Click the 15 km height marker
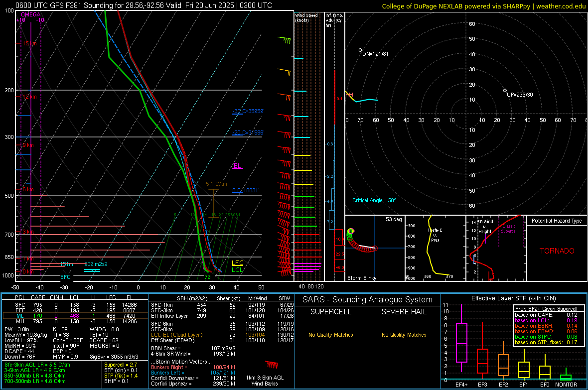This screenshot has width=588, height=390. pos(29,43)
